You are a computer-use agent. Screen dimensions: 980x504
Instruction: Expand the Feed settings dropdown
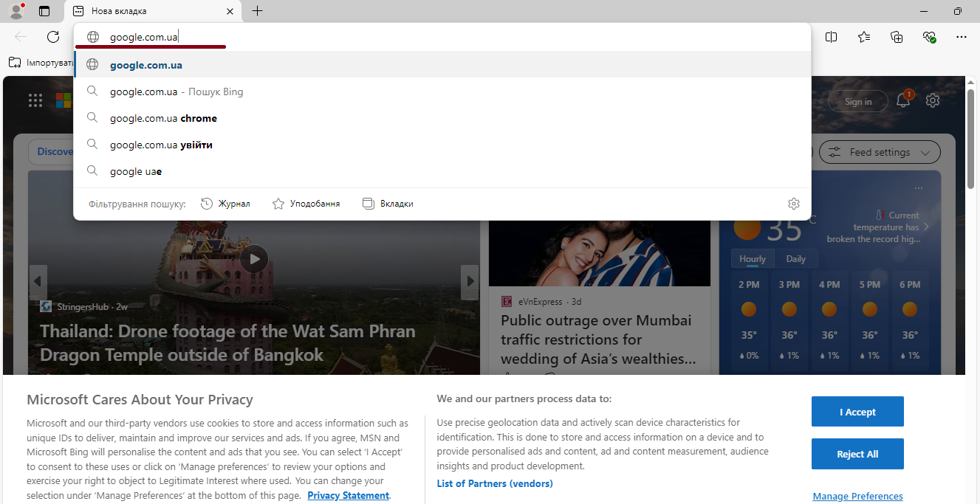[880, 153]
